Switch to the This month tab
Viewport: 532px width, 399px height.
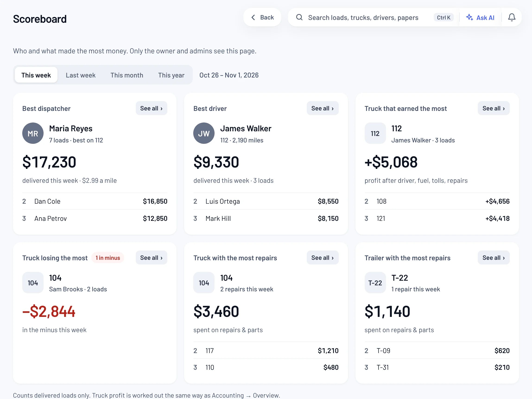(x=127, y=75)
